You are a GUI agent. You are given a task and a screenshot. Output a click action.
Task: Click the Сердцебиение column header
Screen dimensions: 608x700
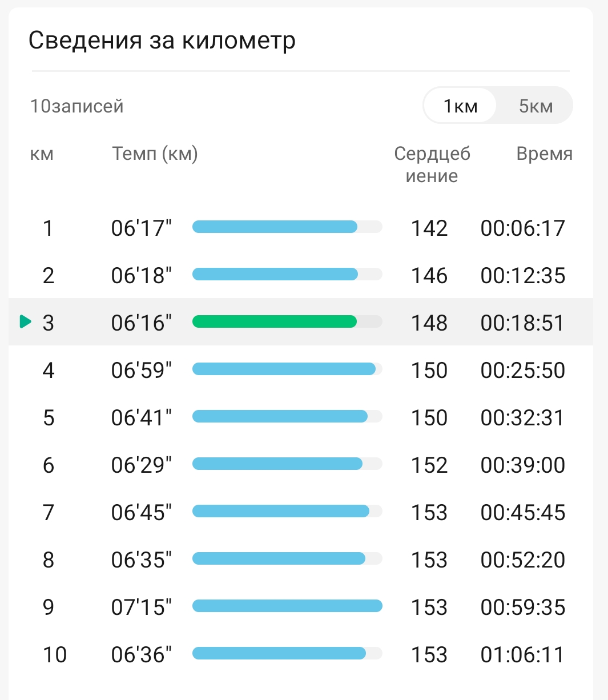(432, 164)
